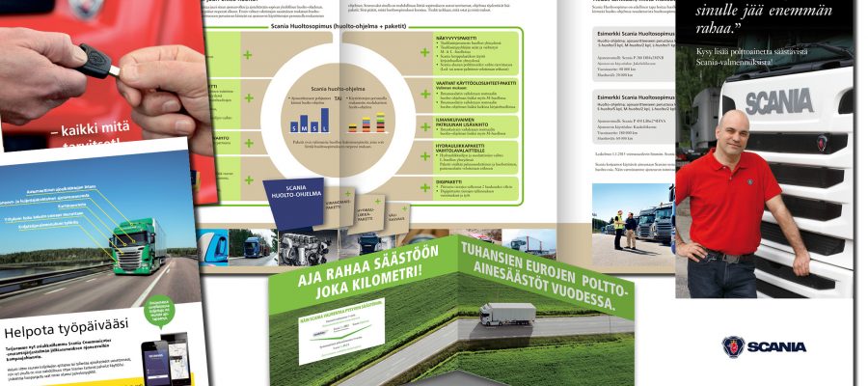The height and width of the screenshot is (386, 868).
Task: Click the first Esimerkki Scania Huoltosopimus box with P 280
Action: [x=634, y=55]
